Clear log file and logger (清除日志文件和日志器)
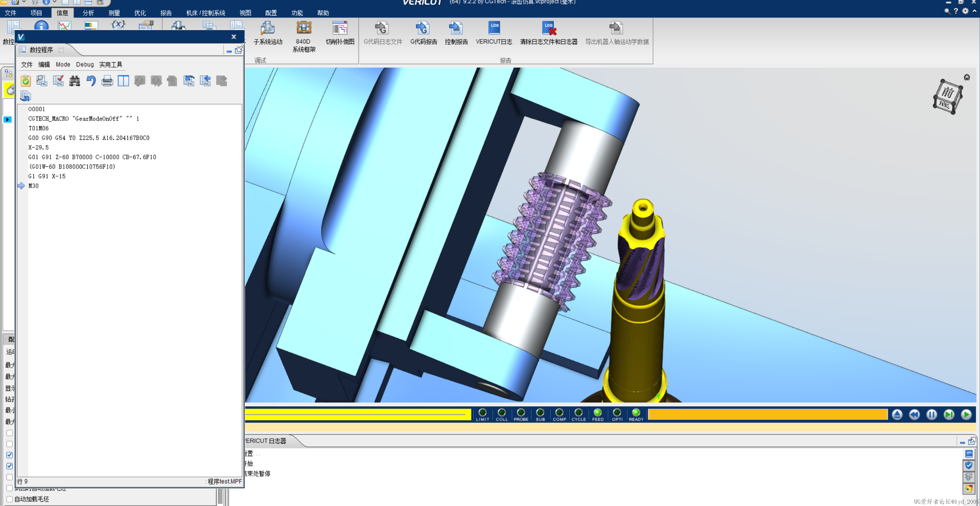Screen dimensions: 980x506 click(x=549, y=33)
